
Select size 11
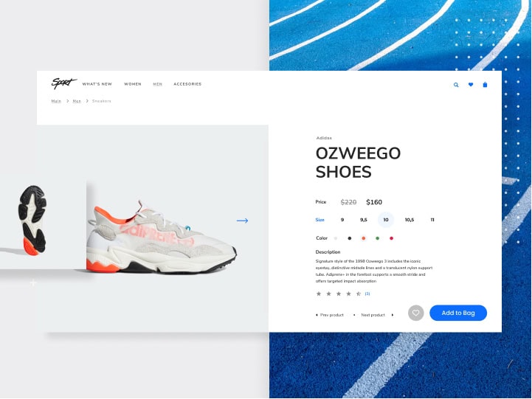click(432, 220)
